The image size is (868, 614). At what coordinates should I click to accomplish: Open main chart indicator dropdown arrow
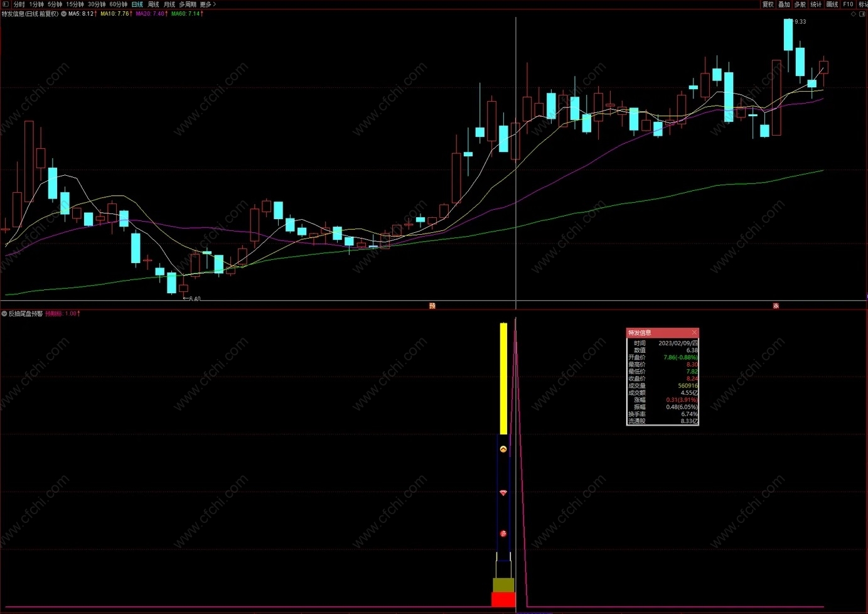click(x=63, y=14)
